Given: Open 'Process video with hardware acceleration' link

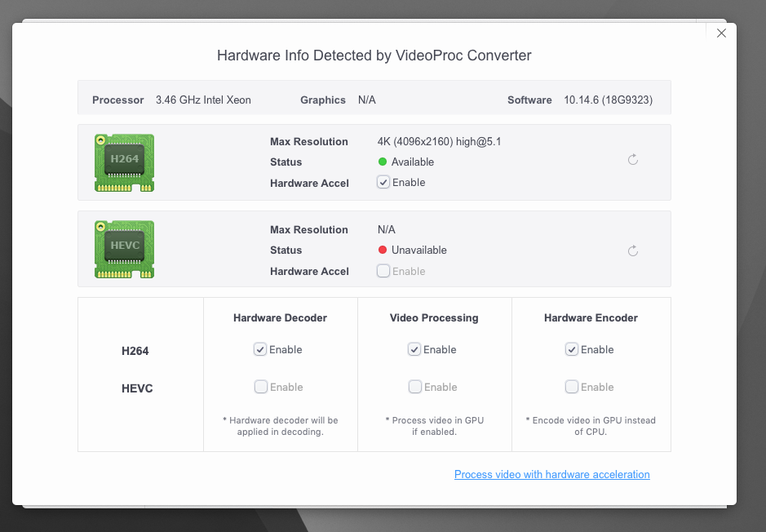Looking at the screenshot, I should click(x=551, y=474).
